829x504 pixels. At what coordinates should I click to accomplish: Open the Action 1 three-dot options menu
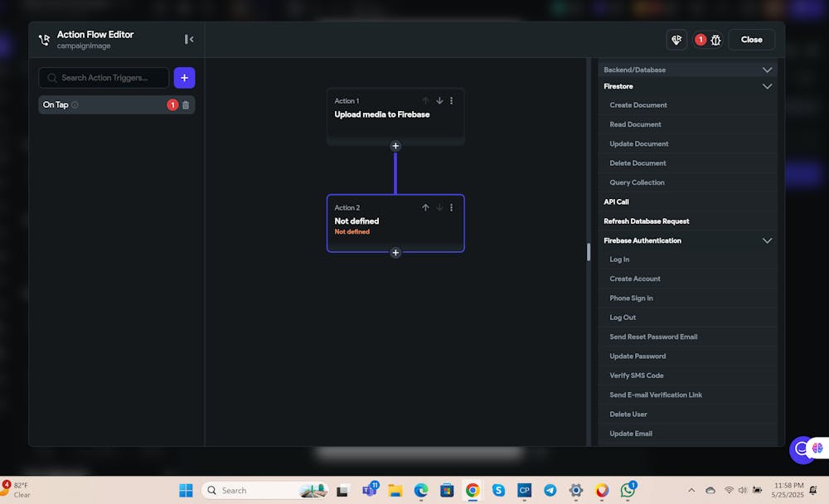452,100
